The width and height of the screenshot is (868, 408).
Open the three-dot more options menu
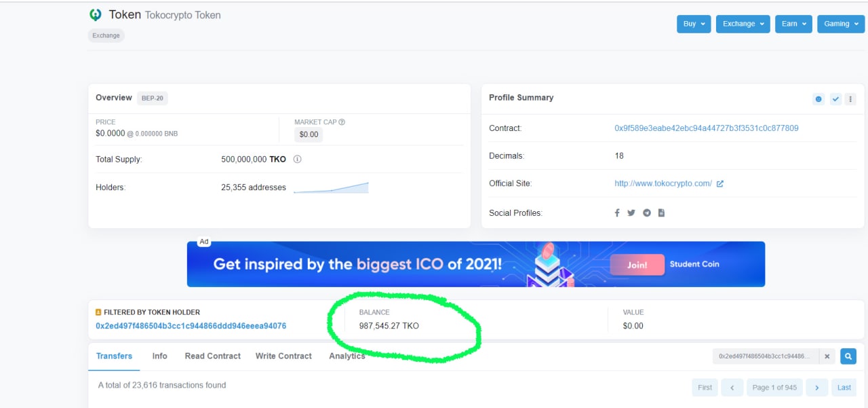(x=850, y=99)
